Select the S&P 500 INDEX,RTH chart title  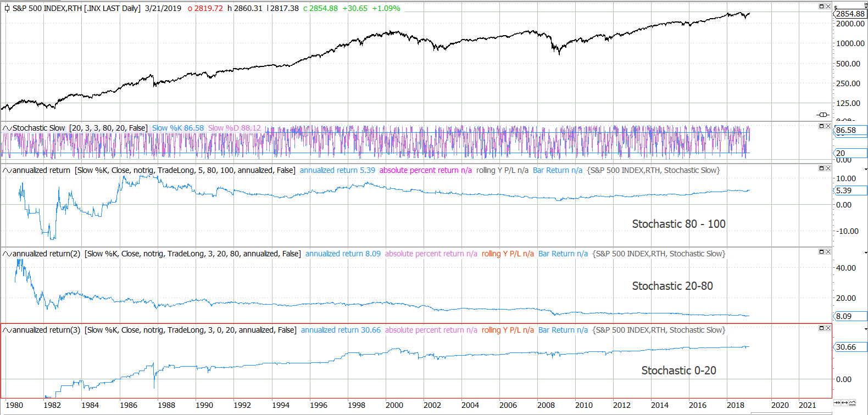point(76,8)
